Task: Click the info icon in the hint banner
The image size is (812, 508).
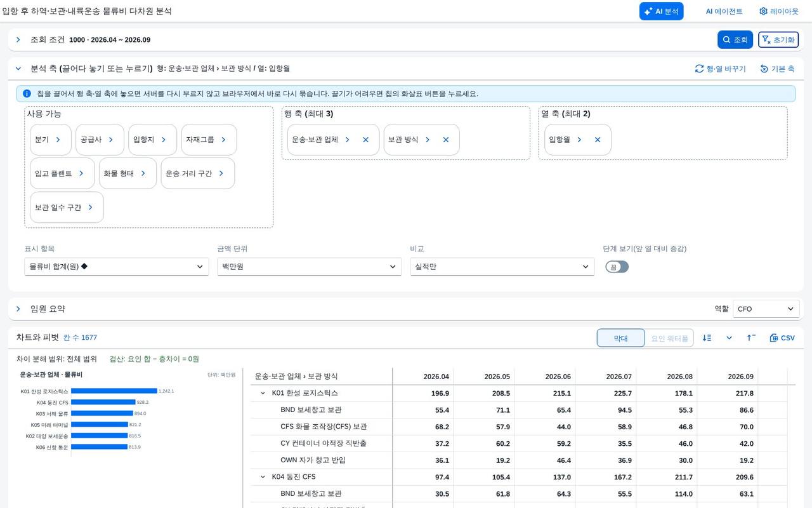Action: (27, 93)
